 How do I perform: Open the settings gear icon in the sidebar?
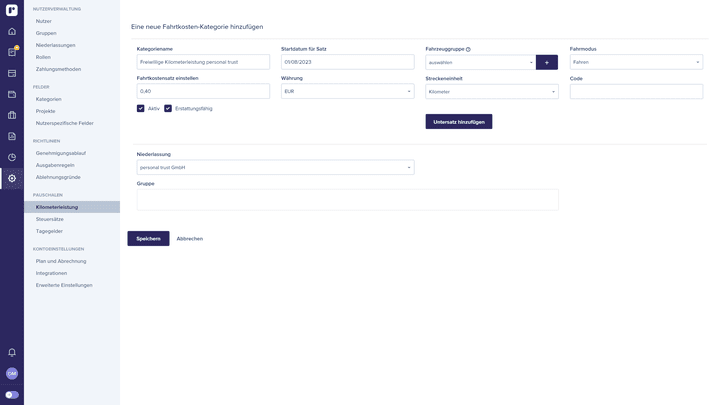[12, 178]
